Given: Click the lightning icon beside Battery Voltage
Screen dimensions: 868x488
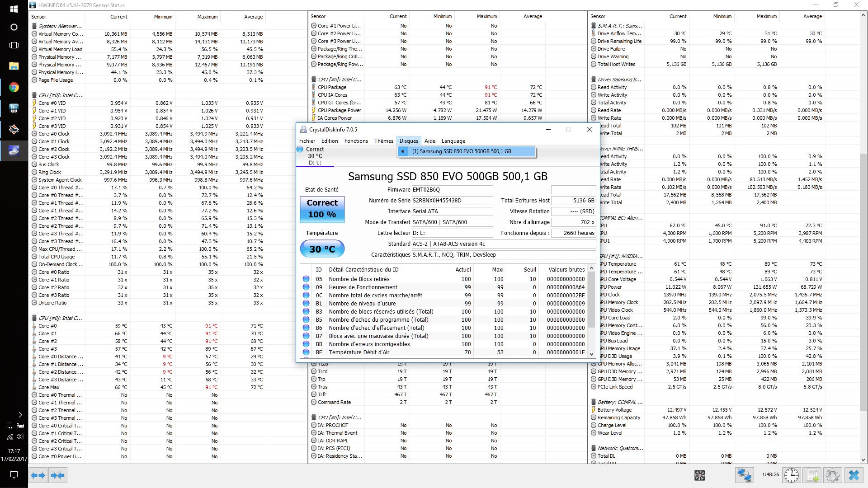Looking at the screenshot, I should tap(593, 410).
